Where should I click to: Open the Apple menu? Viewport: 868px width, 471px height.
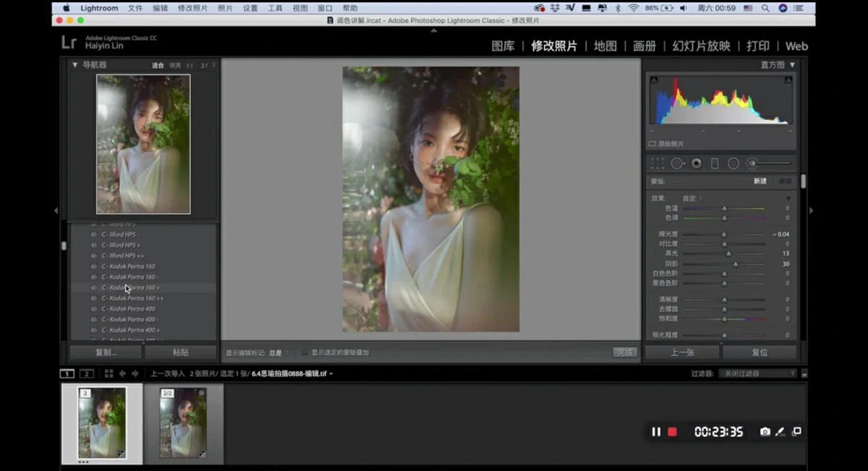(66, 8)
